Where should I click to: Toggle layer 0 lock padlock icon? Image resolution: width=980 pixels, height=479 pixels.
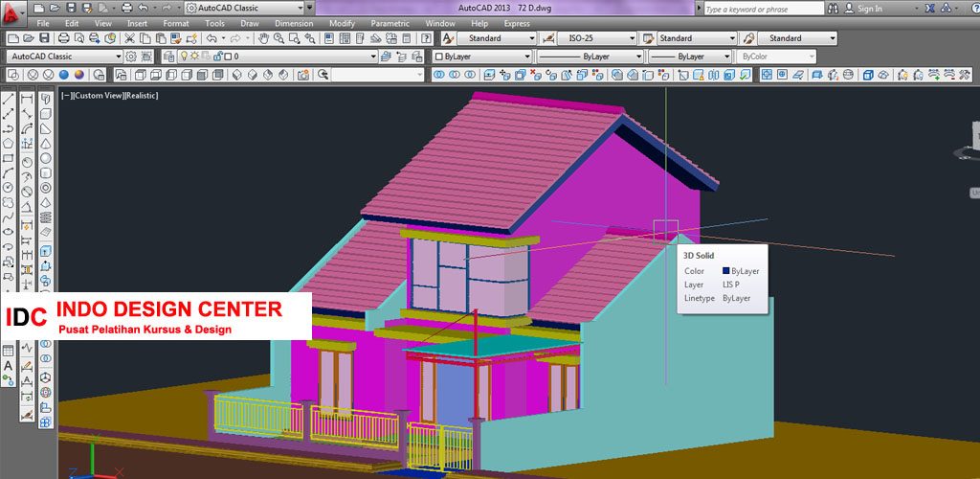218,57
